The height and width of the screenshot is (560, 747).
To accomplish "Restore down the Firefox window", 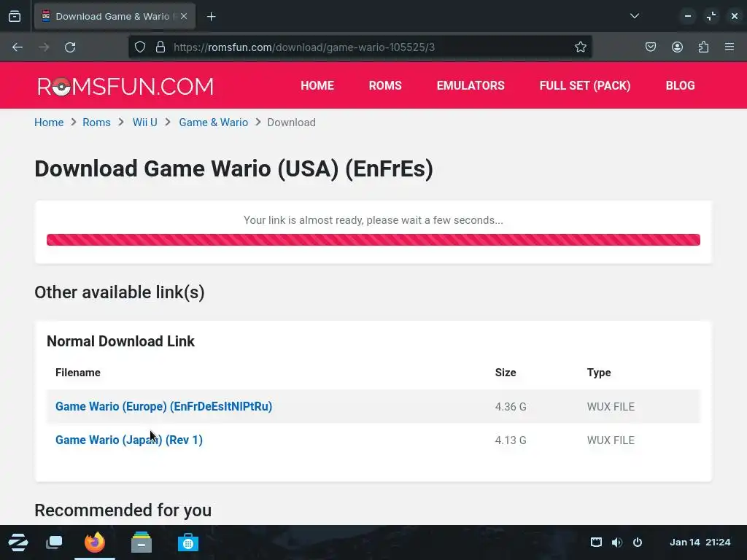I will point(711,16).
